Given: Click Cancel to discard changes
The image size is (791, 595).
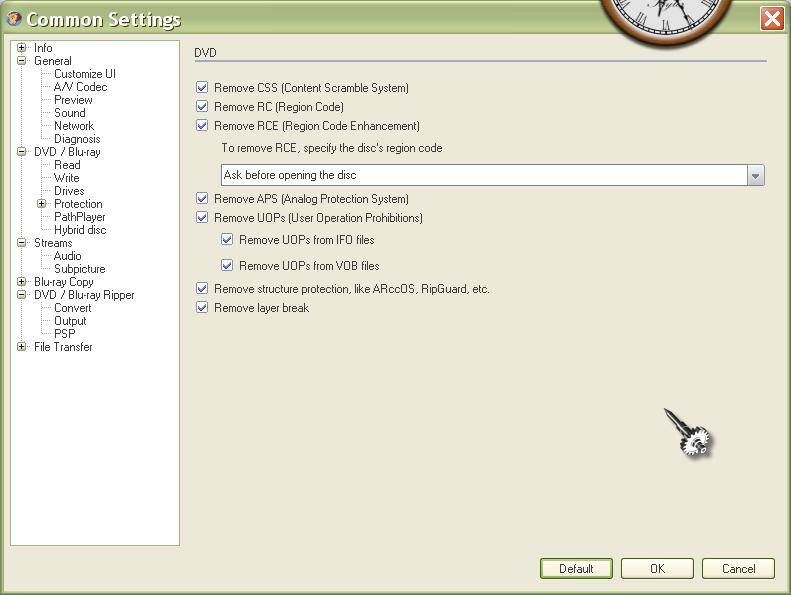Looking at the screenshot, I should 738,568.
